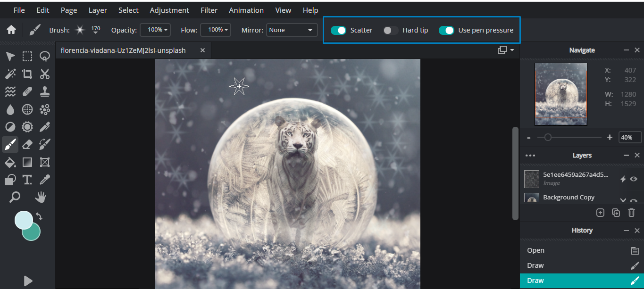The image size is (644, 289).
Task: Activate the Crop tool
Action: pyautogui.click(x=27, y=74)
